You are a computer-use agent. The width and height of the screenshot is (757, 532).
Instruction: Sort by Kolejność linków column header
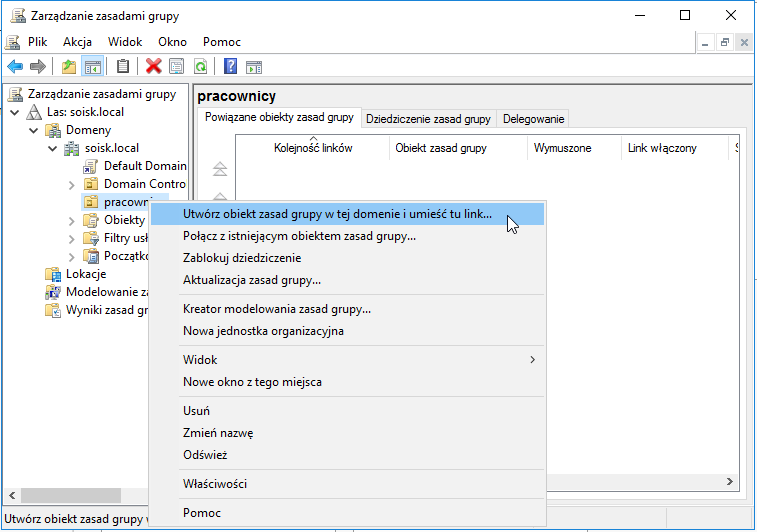[313, 148]
